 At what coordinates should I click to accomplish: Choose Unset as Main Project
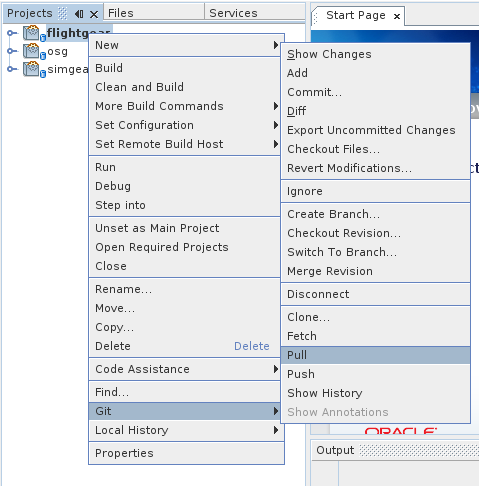pyautogui.click(x=184, y=228)
